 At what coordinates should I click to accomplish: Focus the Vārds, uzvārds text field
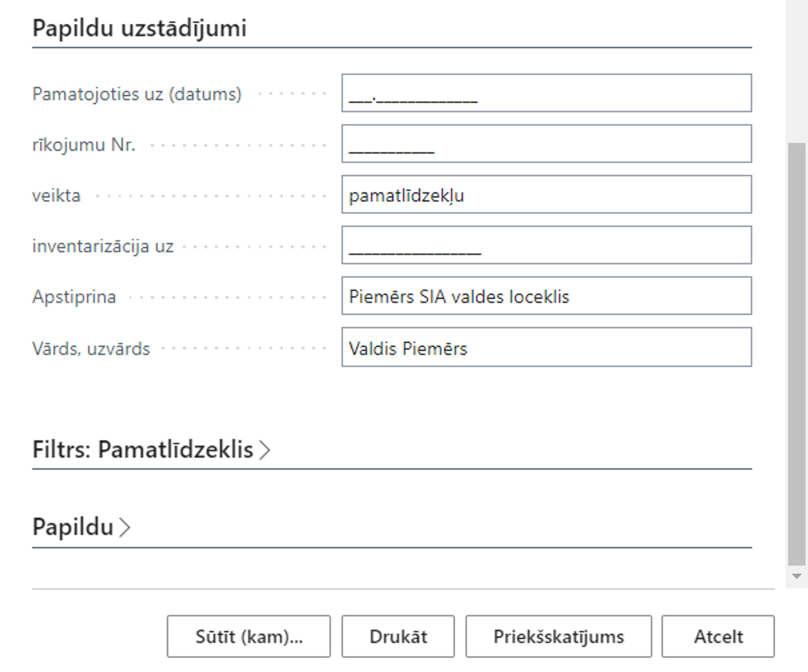pos(546,347)
